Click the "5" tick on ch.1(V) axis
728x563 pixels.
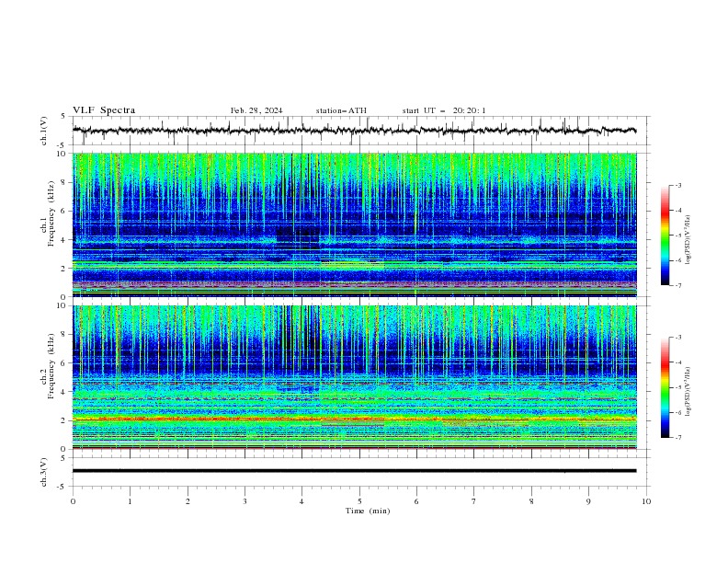[x=63, y=116]
